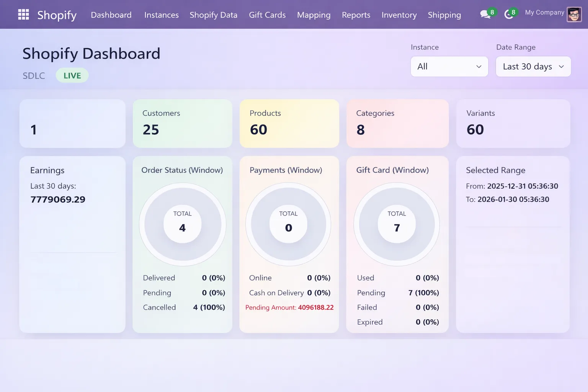Go to the Inventory section
The image size is (588, 392).
399,15
